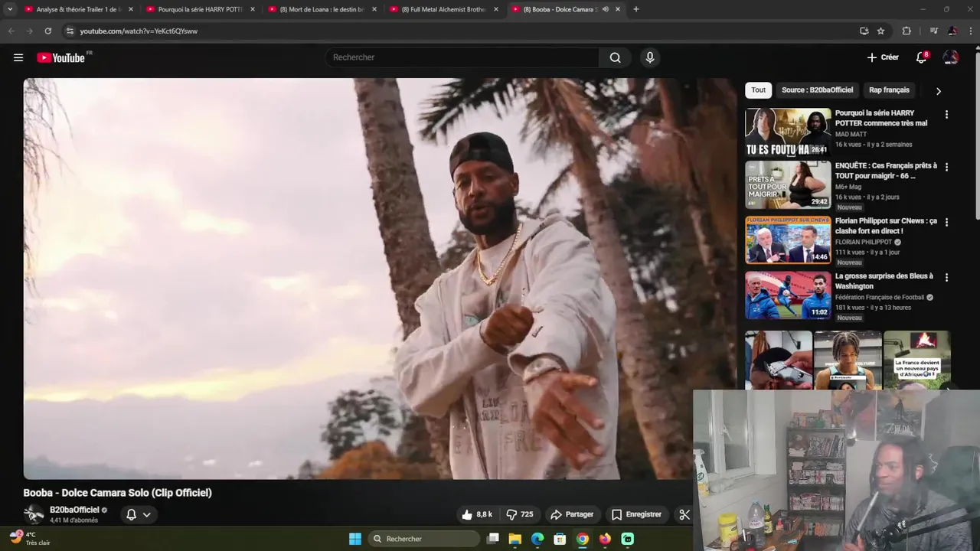Open the Windows Start menu
The height and width of the screenshot is (551, 980).
click(355, 539)
